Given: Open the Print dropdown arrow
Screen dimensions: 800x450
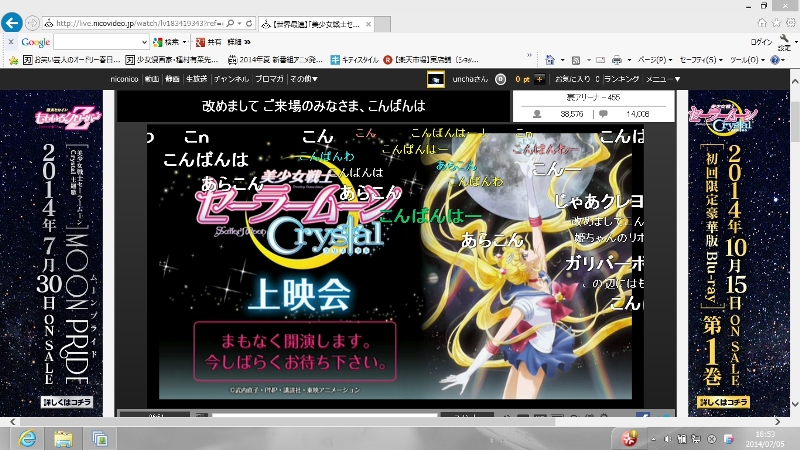Looking at the screenshot, I should tap(629, 60).
